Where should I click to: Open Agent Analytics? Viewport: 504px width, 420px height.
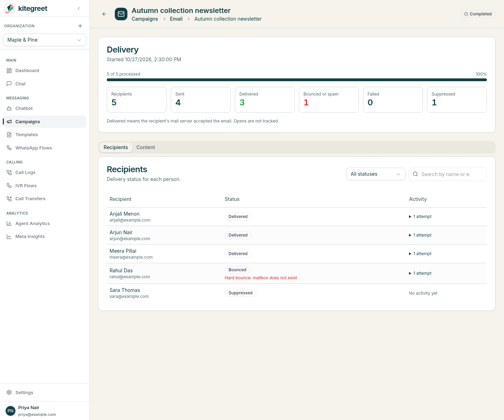44,224
